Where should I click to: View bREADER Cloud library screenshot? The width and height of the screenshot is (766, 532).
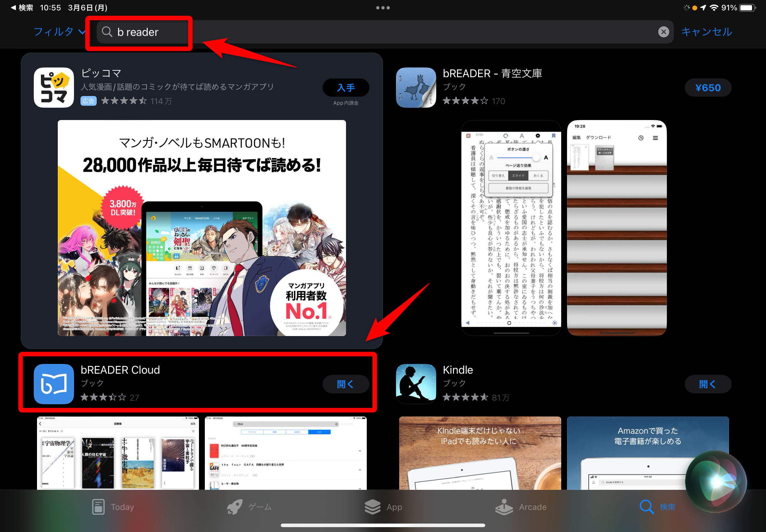118,453
